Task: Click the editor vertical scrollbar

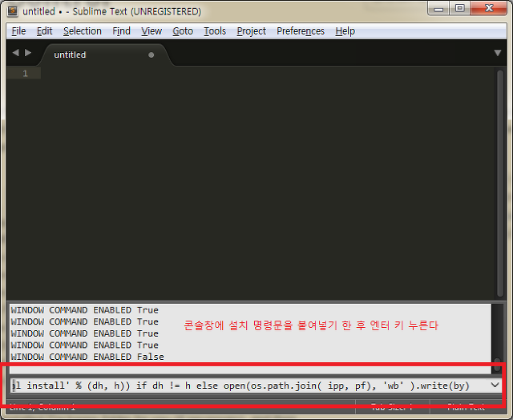Action: pyautogui.click(x=499, y=184)
